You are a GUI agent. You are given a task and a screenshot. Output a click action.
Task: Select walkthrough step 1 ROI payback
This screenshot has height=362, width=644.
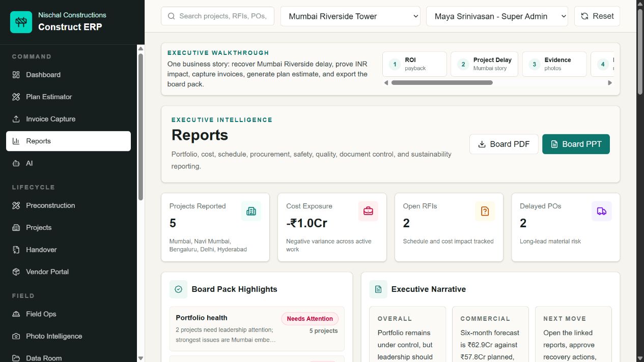(x=414, y=64)
